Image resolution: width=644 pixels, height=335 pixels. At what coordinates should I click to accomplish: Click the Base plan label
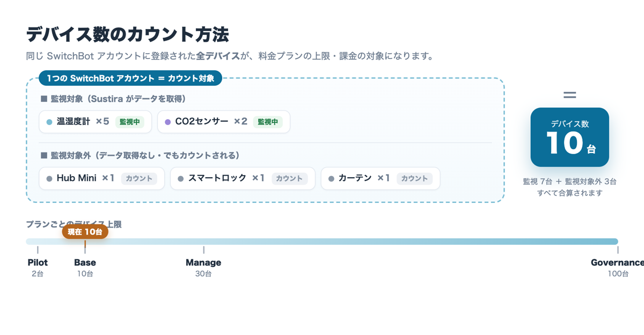point(85,263)
